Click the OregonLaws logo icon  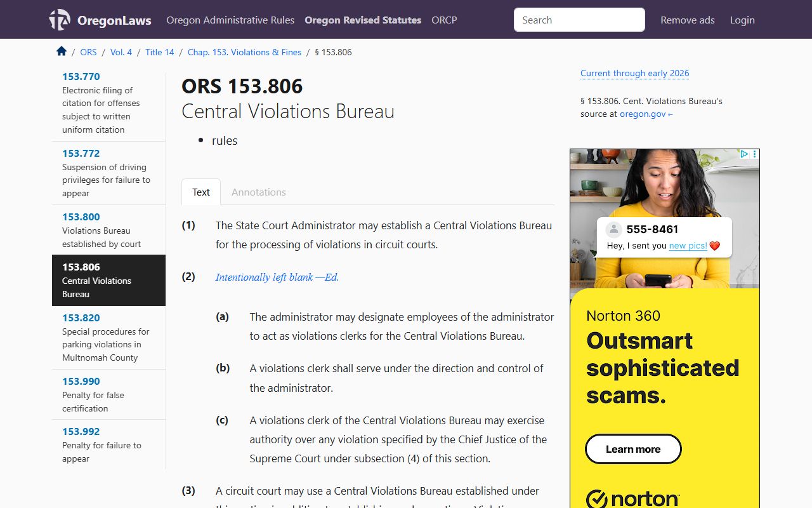click(60, 20)
